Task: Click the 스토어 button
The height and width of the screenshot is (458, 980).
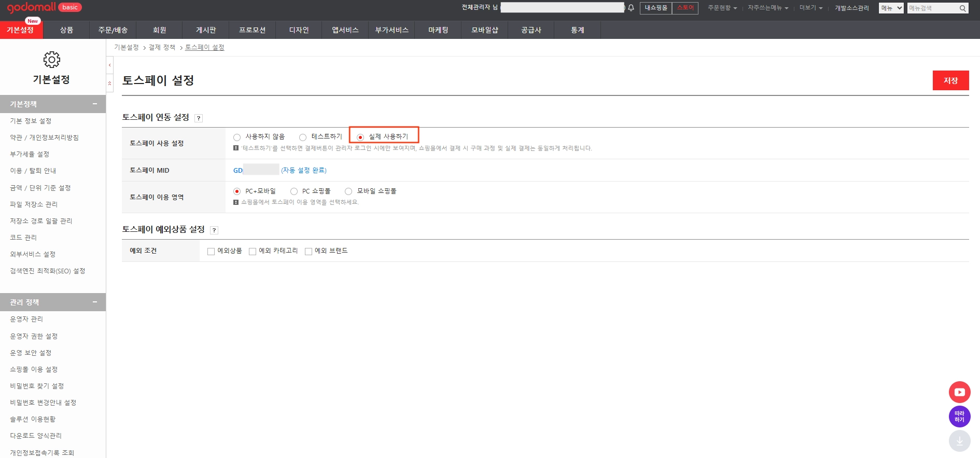Action: coord(685,8)
